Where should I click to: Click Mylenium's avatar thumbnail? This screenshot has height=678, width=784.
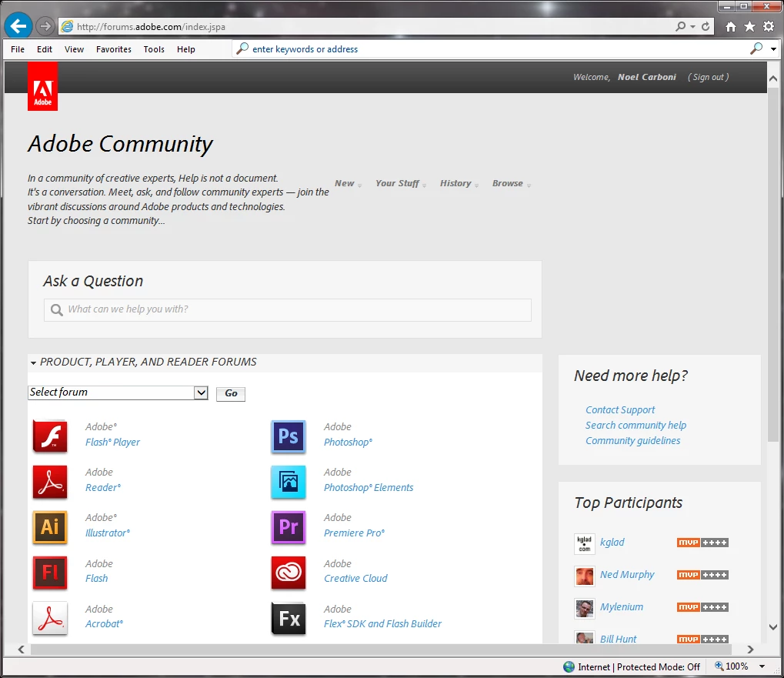[x=585, y=609]
